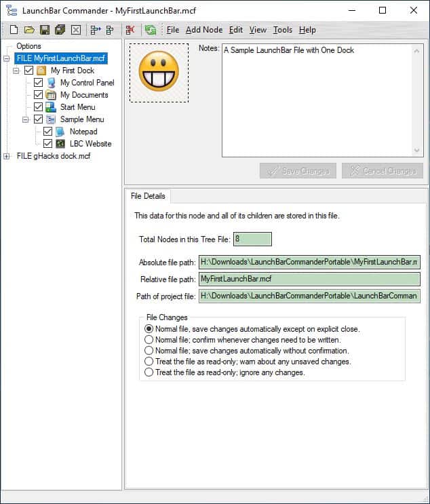Select the My Control Panel label

point(87,83)
